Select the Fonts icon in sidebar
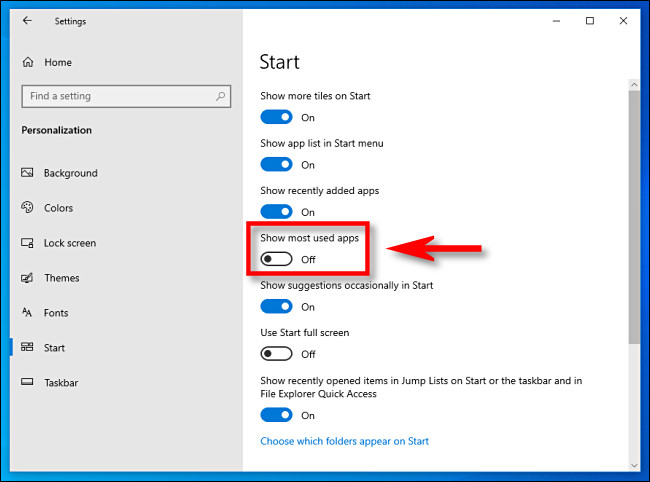 [x=27, y=313]
